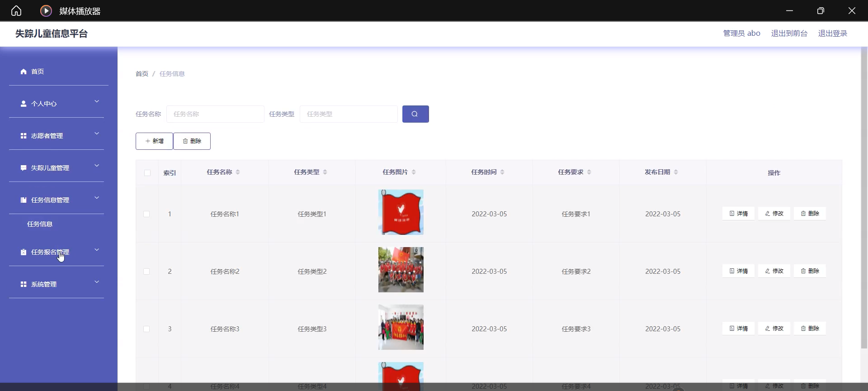Click the grid icon beside 系统管理
The image size is (868, 391).
[x=24, y=284]
